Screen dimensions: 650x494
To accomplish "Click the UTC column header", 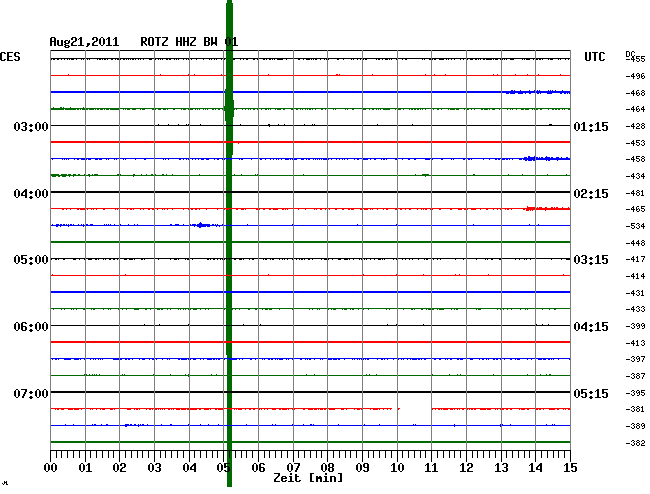I will click(594, 57).
